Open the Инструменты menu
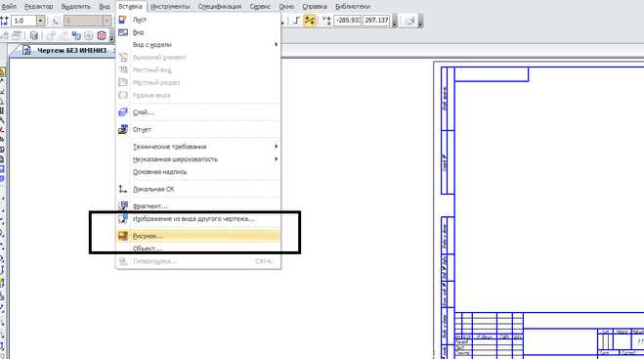 coord(170,7)
